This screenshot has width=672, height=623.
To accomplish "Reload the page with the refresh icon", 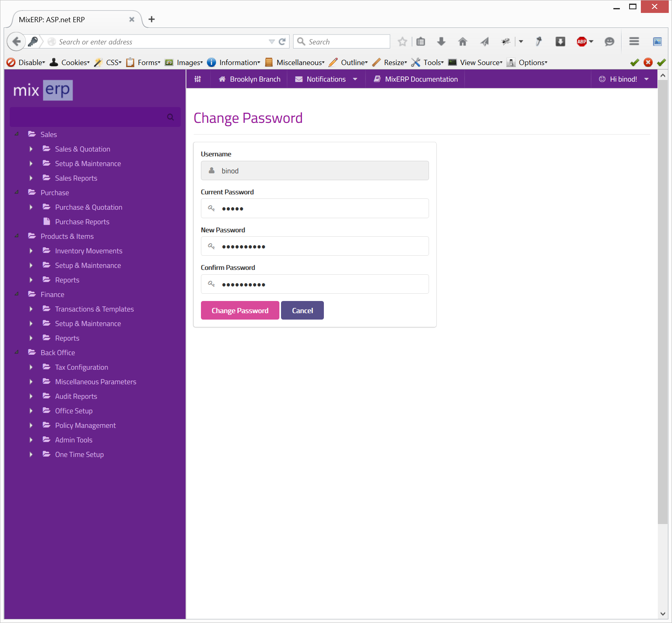I will tap(282, 42).
